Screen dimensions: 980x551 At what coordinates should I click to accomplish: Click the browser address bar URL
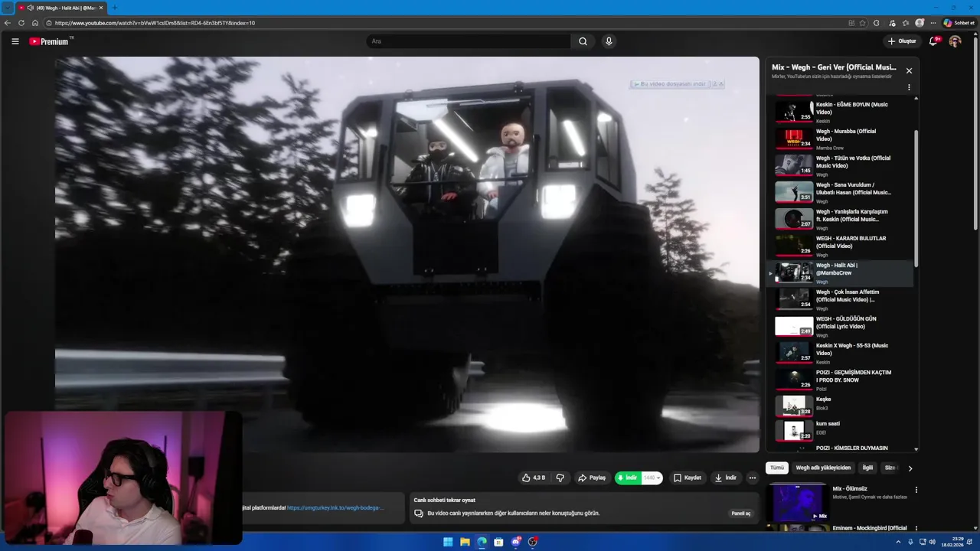[x=155, y=23]
